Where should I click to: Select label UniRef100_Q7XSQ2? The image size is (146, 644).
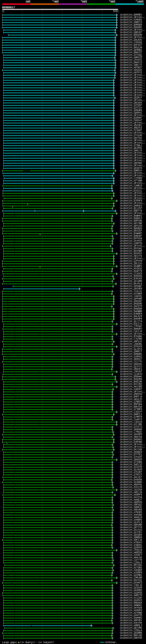click(131, 55)
